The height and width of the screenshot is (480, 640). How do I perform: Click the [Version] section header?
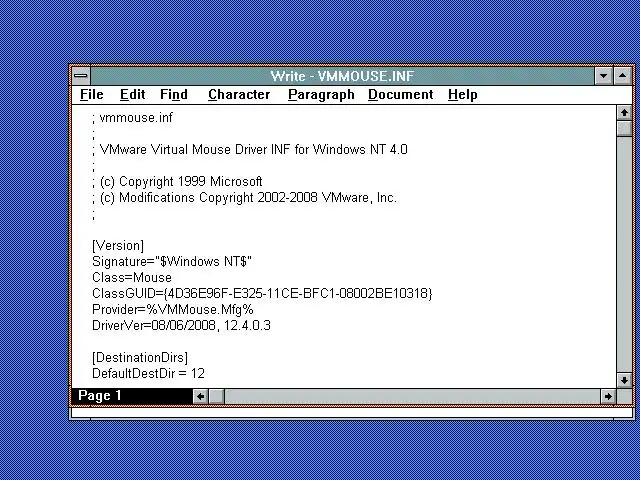coord(118,246)
